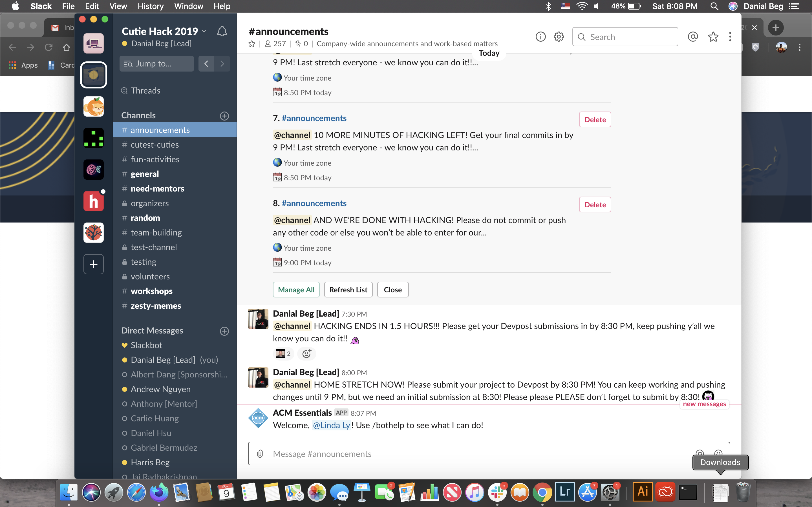Open conversation settings gear icon
The width and height of the screenshot is (812, 507).
pos(559,37)
